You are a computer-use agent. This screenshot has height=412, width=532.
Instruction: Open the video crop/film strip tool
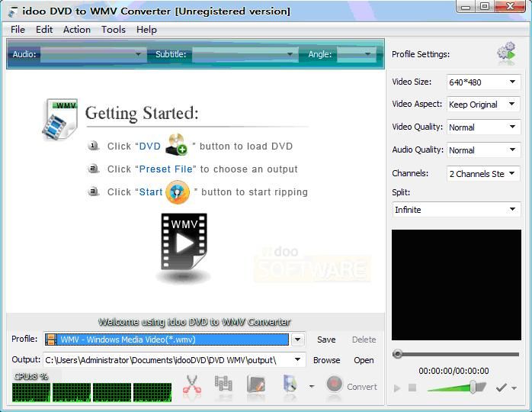point(223,385)
